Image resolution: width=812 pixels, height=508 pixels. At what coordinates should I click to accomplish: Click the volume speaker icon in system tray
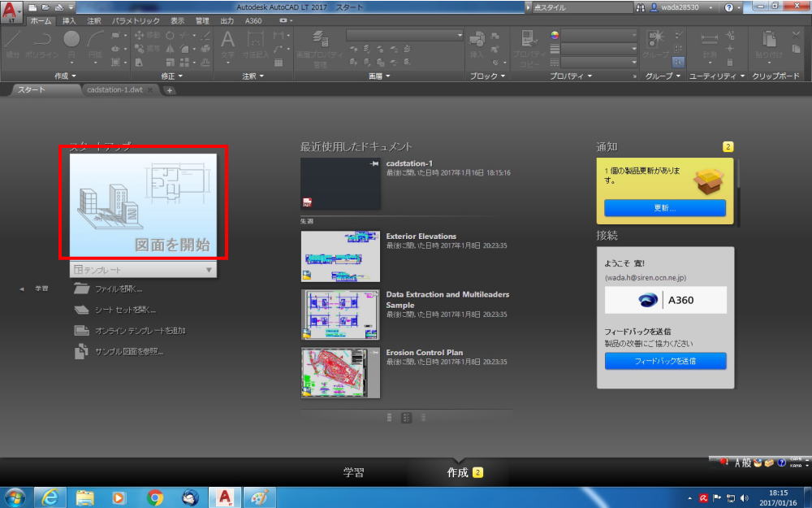click(744, 498)
